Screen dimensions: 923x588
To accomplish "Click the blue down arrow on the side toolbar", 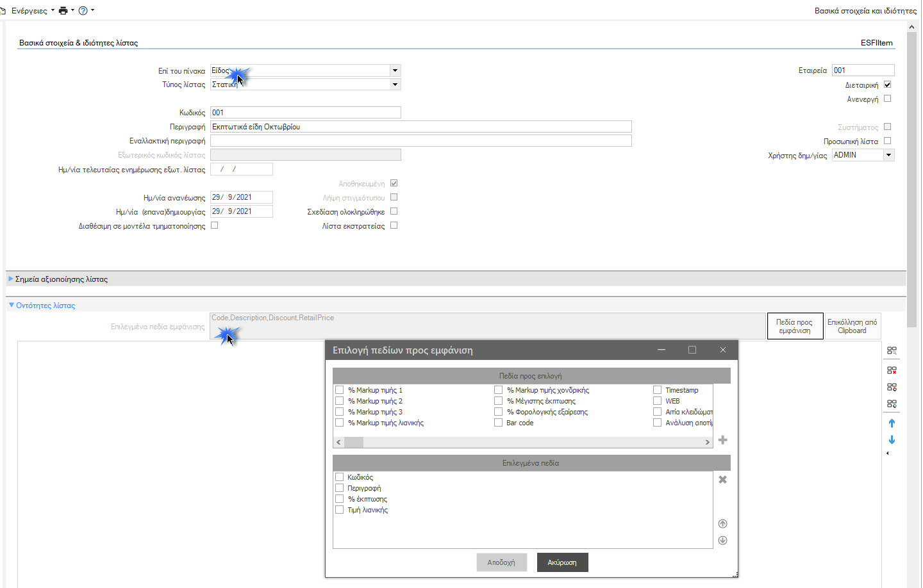I will (x=892, y=440).
